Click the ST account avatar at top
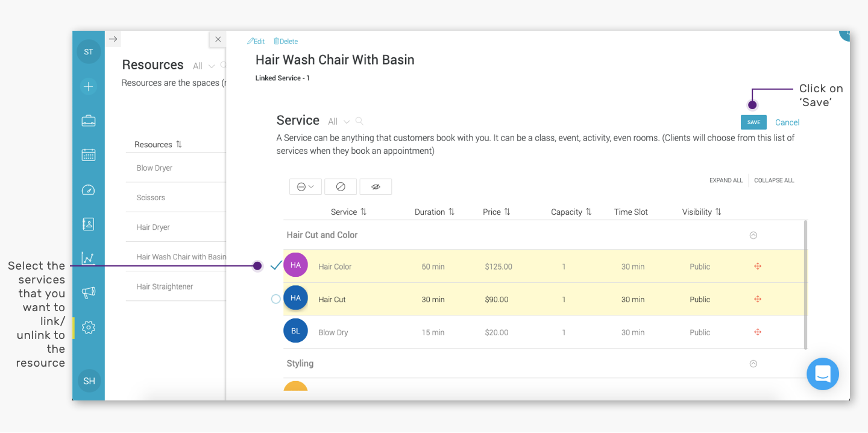The width and height of the screenshot is (868, 433). pyautogui.click(x=89, y=52)
